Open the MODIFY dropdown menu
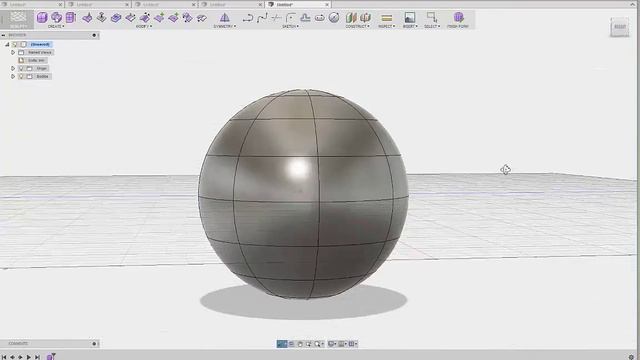The image size is (640, 360). [x=143, y=27]
